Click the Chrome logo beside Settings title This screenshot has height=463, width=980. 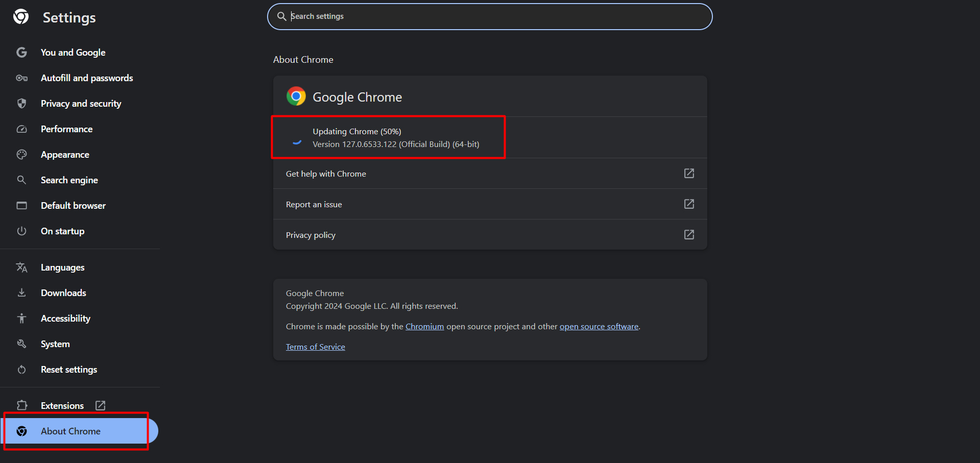click(21, 17)
